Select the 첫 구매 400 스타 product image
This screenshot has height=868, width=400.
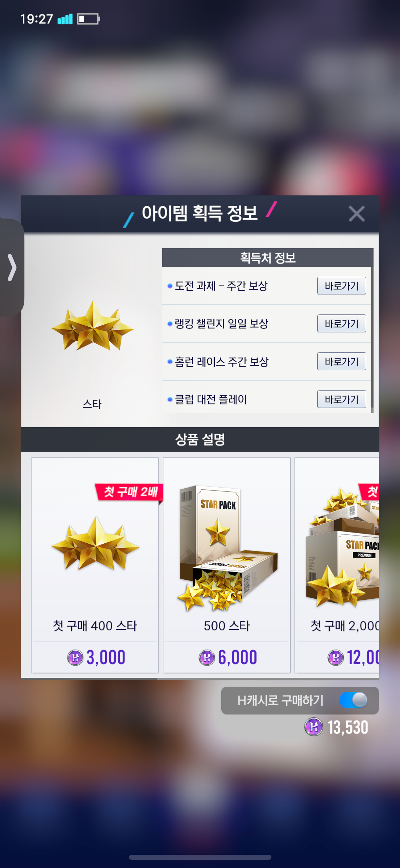tap(95, 543)
